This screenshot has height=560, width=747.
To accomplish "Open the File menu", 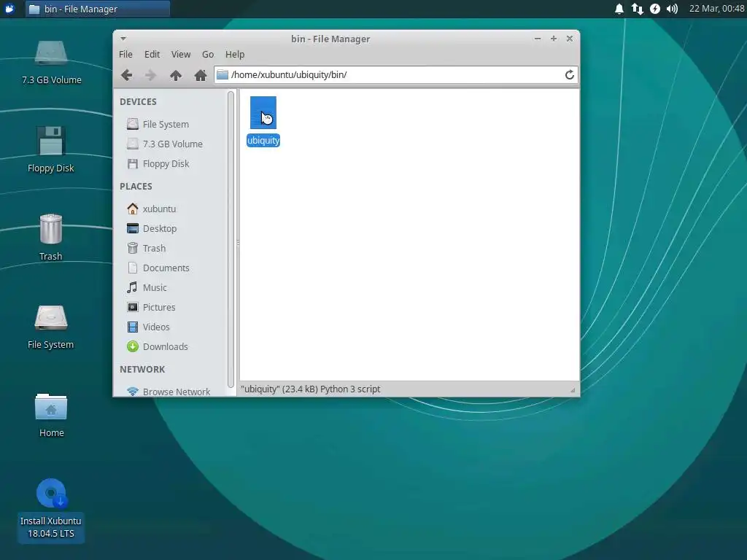I will 125,54.
